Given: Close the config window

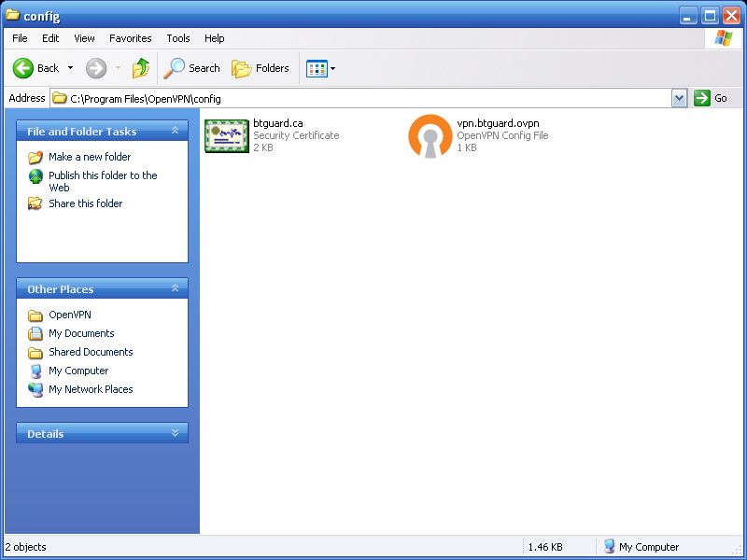Looking at the screenshot, I should click(732, 16).
